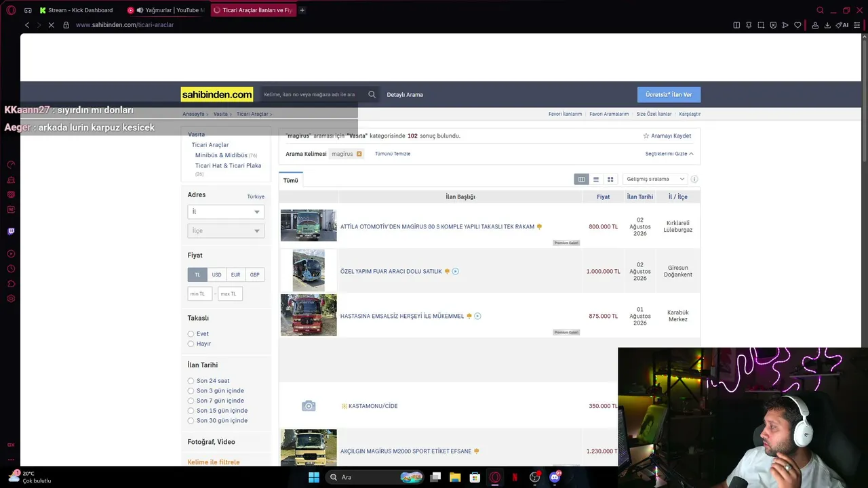This screenshot has height=488, width=868.
Task: Open Detaylı Arama link
Action: (x=405, y=95)
